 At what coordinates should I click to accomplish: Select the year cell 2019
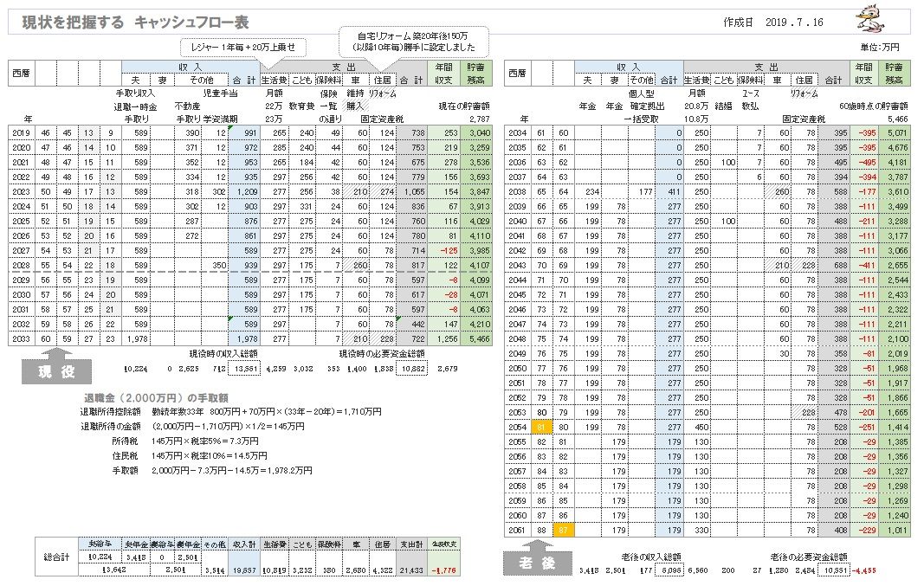pos(21,133)
